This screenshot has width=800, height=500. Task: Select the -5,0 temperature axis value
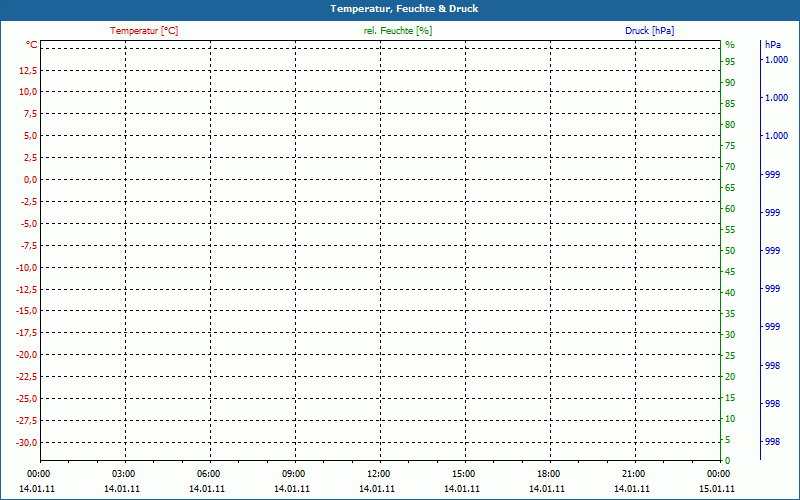click(x=29, y=223)
